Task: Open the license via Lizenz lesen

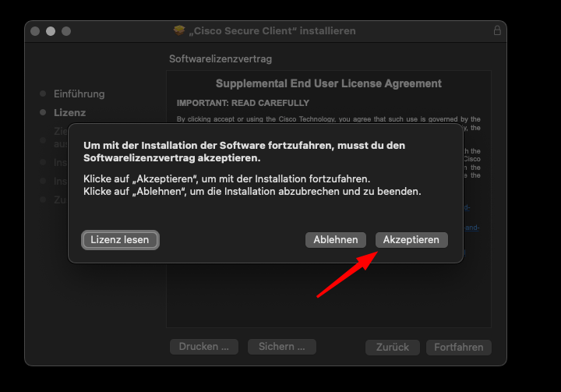Action: (x=120, y=240)
